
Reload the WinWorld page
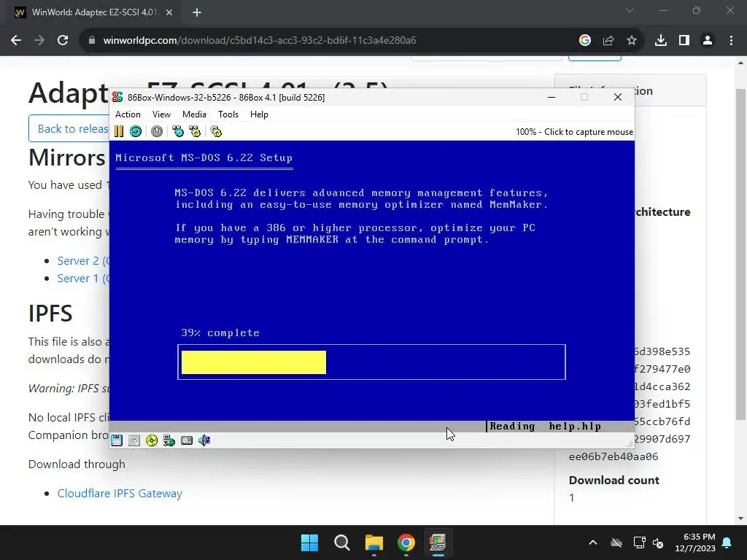pos(63,41)
